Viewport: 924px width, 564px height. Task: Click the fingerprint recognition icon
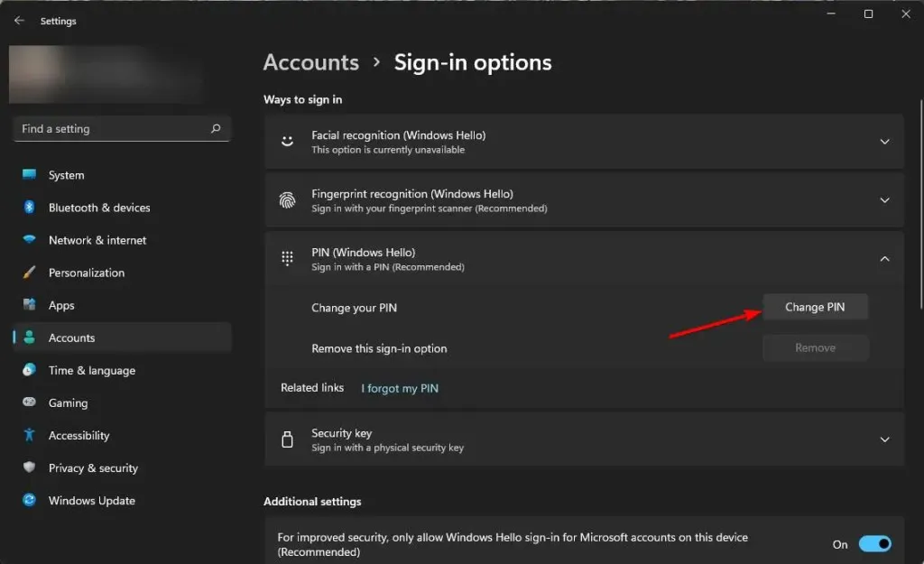pyautogui.click(x=287, y=199)
